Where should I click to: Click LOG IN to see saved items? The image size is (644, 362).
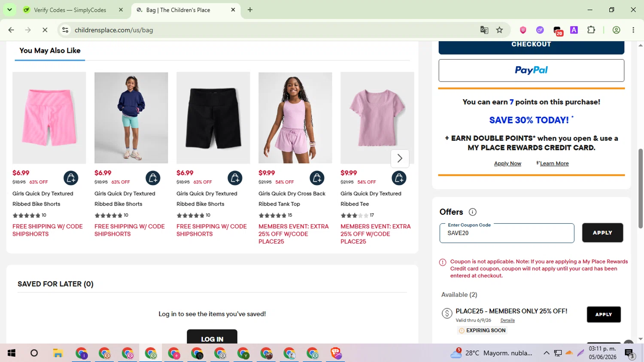pos(212,337)
